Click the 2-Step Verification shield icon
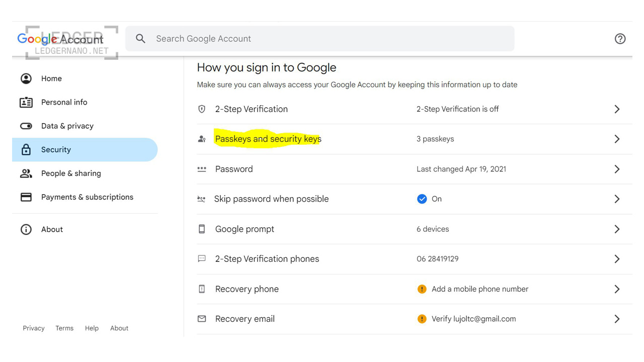This screenshot has width=644, height=362. tap(202, 109)
